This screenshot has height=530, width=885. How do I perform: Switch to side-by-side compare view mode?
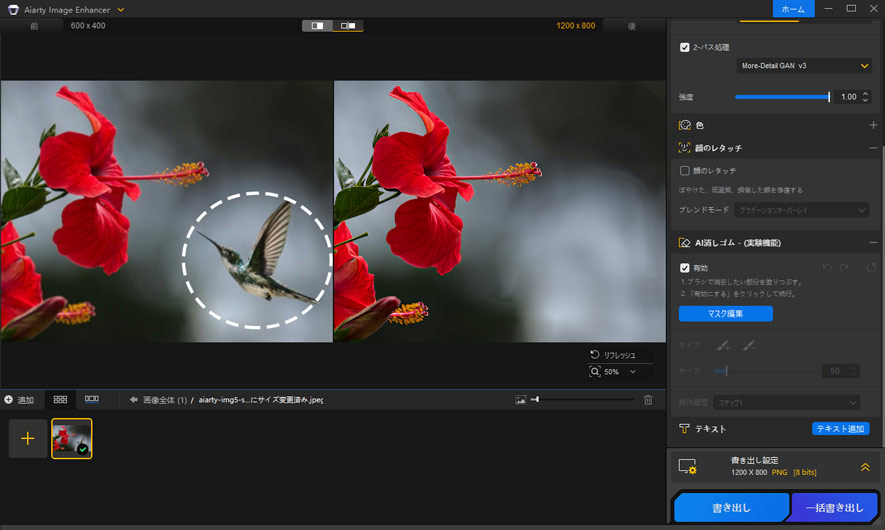pyautogui.click(x=348, y=25)
